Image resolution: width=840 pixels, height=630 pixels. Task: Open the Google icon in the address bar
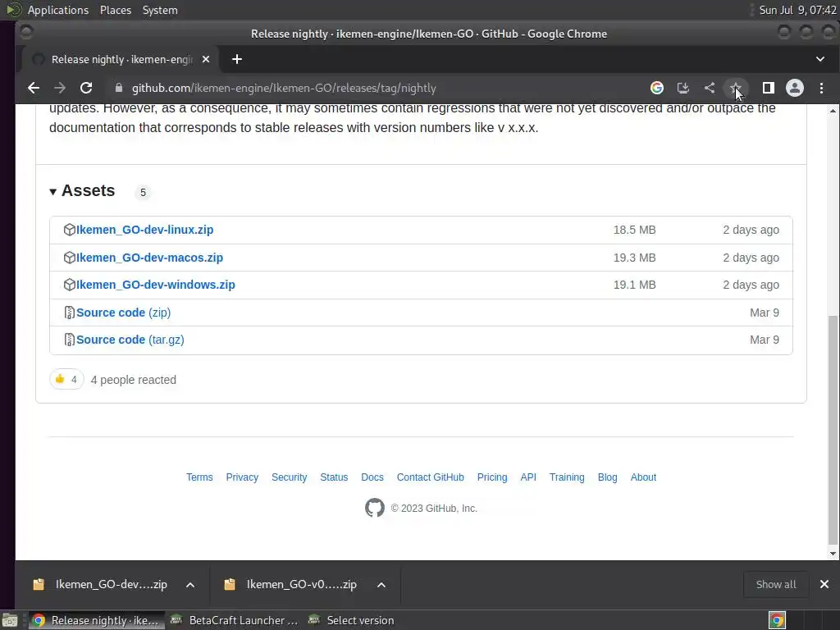(x=657, y=88)
